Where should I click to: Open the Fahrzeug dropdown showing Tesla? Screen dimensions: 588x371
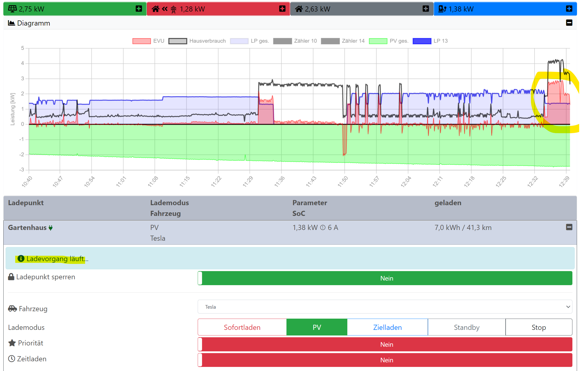[385, 307]
